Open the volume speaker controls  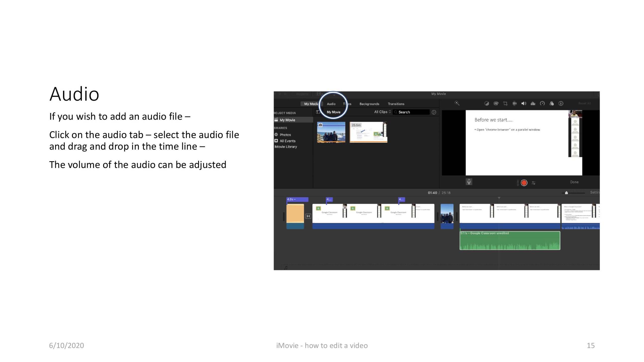pos(524,104)
